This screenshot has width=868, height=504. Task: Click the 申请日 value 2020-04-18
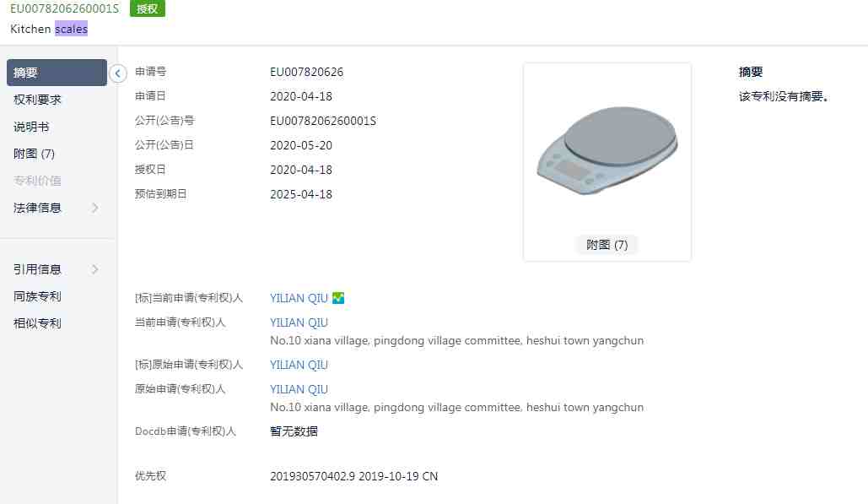pyautogui.click(x=301, y=96)
